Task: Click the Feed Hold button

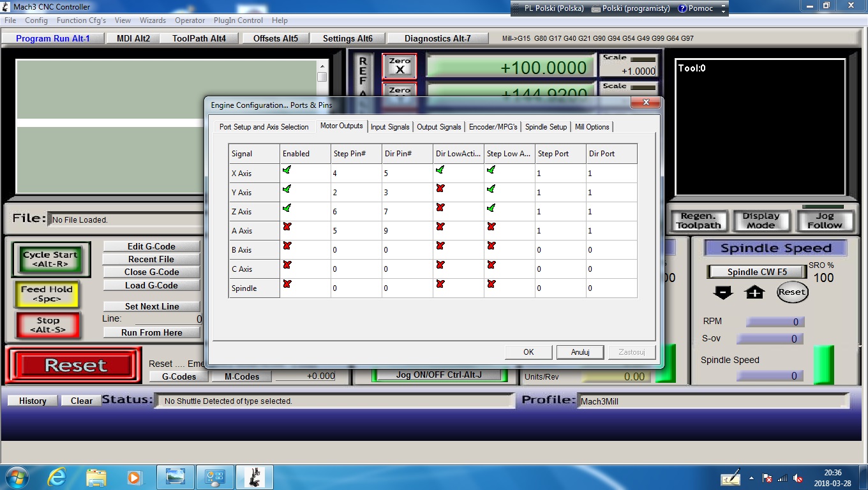Action: [47, 293]
